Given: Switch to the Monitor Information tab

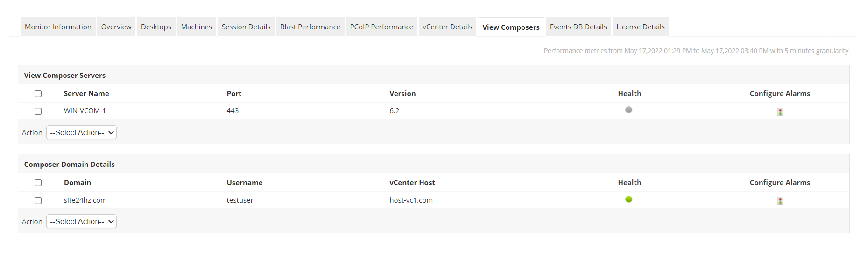Looking at the screenshot, I should (x=58, y=27).
